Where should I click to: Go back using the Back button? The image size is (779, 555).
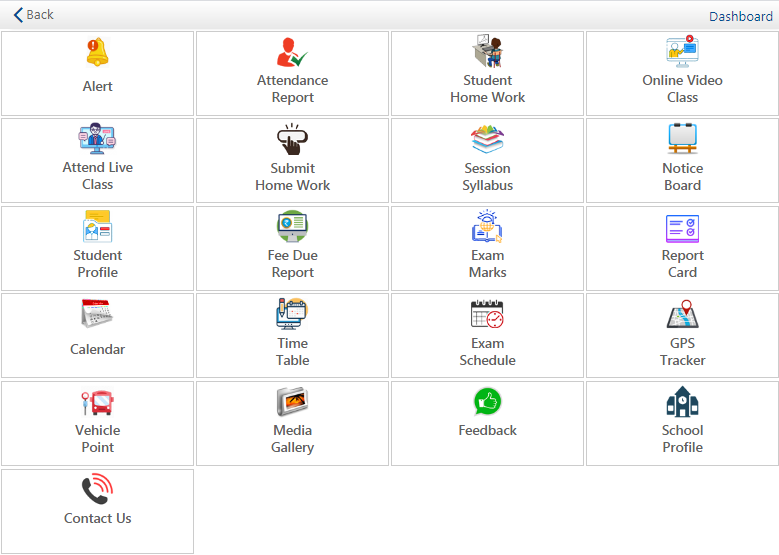click(x=33, y=15)
